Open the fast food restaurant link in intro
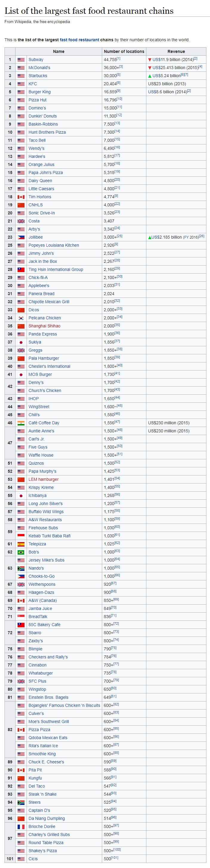 point(79,40)
